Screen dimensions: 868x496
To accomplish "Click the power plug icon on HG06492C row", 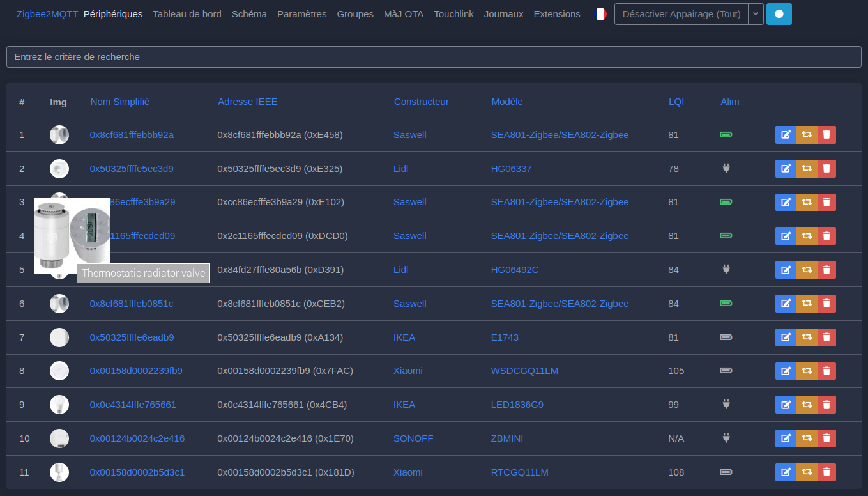I will (726, 270).
